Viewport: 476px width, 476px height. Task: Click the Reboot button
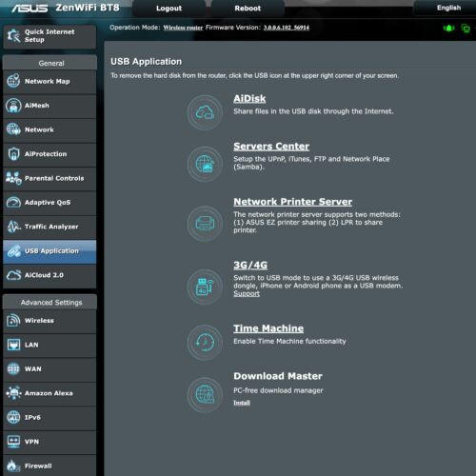248,9
